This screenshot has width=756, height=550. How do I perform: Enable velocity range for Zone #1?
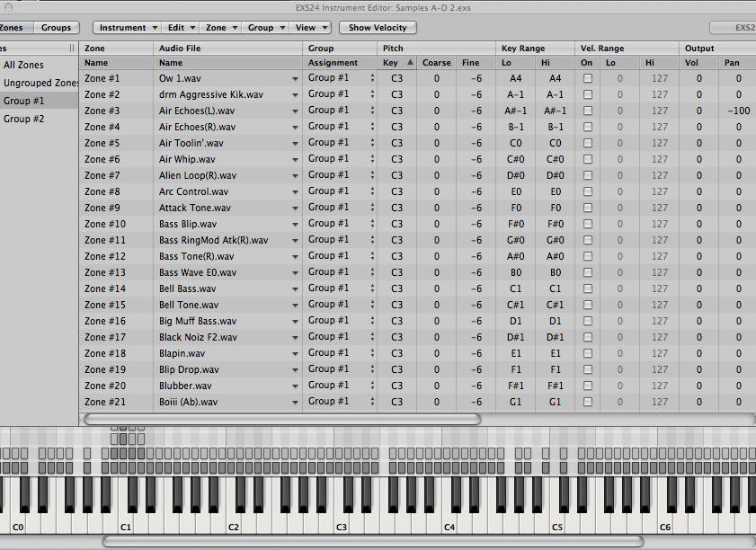pyautogui.click(x=587, y=78)
